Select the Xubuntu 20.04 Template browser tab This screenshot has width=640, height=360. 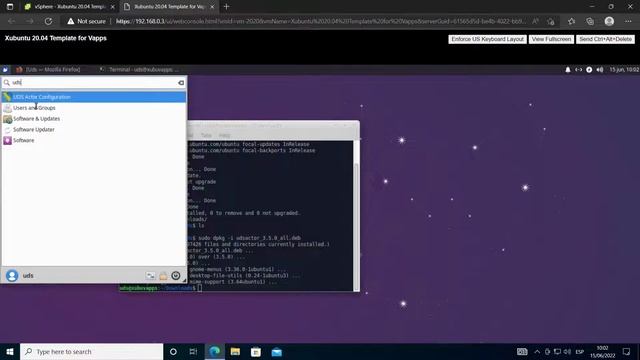169,7
